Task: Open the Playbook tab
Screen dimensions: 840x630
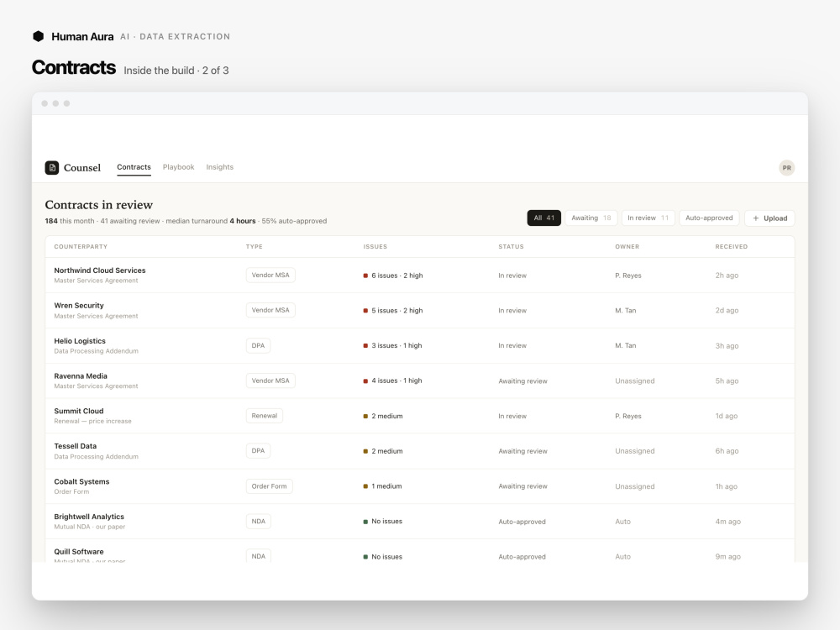Action: coord(178,167)
